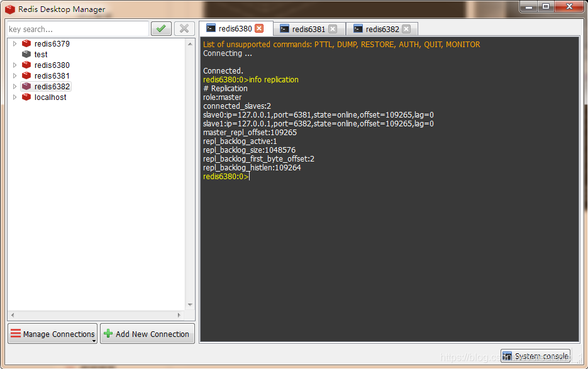Screen dimensions: 588x369
Task: Click the console icon on redis6382 tab
Action: click(x=358, y=29)
